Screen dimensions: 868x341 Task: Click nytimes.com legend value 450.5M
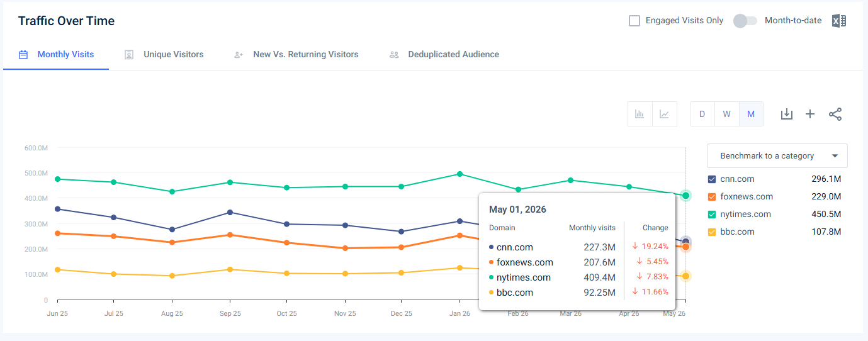[x=826, y=214]
